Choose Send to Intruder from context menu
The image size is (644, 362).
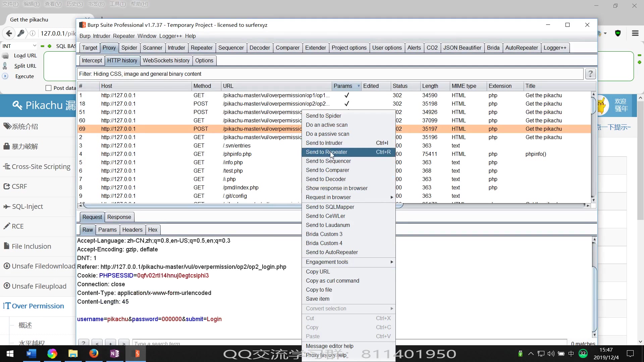pos(349,143)
